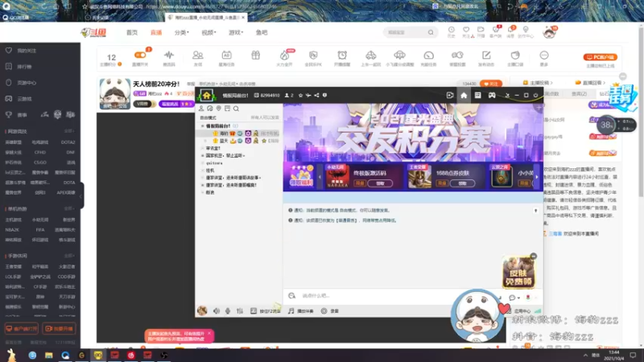Viewport: 644px width, 362px height.
Task: Click the search magnifier in Douyu header
Action: tap(431, 32)
